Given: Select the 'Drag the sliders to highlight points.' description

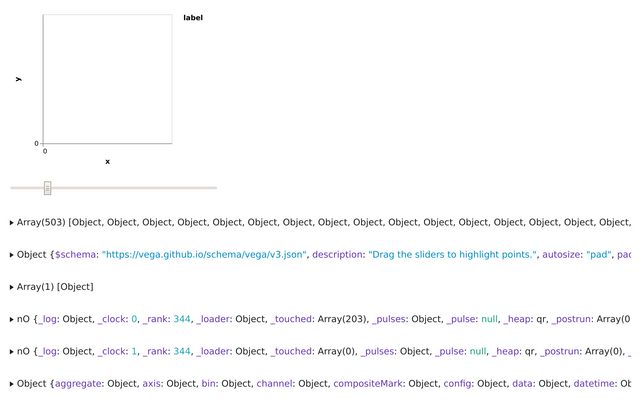Looking at the screenshot, I should 453,255.
